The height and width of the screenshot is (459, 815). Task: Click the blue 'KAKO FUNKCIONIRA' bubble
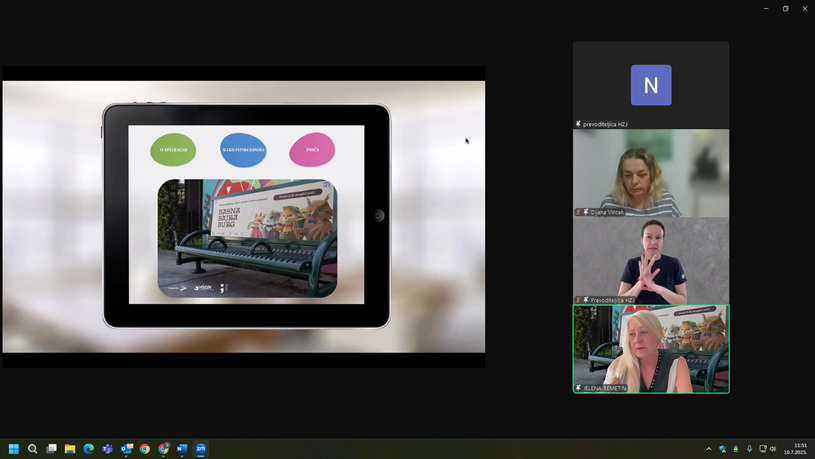click(243, 150)
